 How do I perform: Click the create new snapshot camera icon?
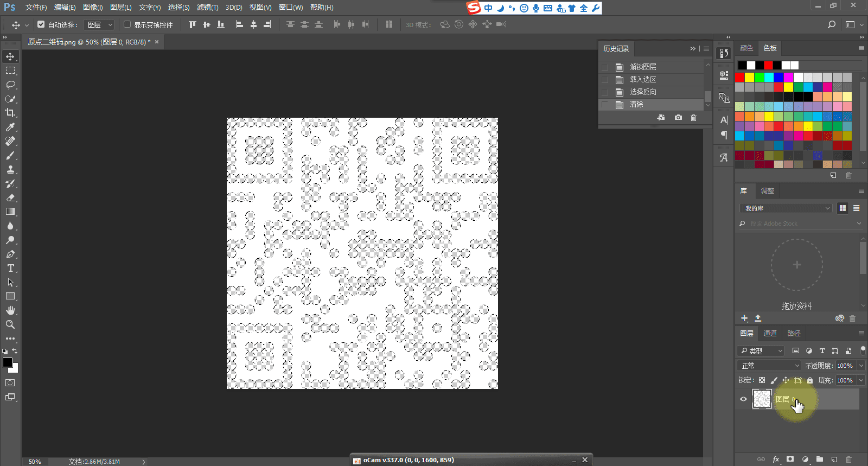pos(678,118)
